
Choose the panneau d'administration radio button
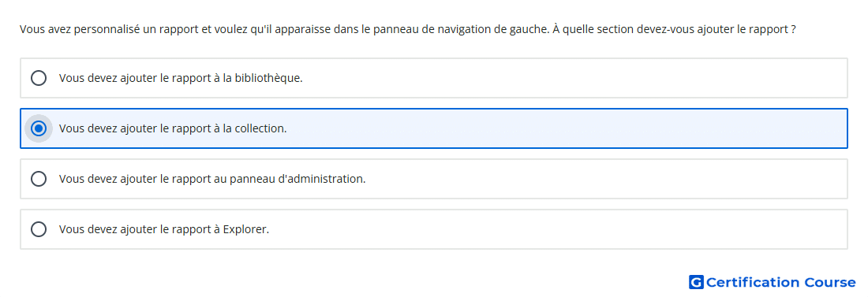pos(38,179)
